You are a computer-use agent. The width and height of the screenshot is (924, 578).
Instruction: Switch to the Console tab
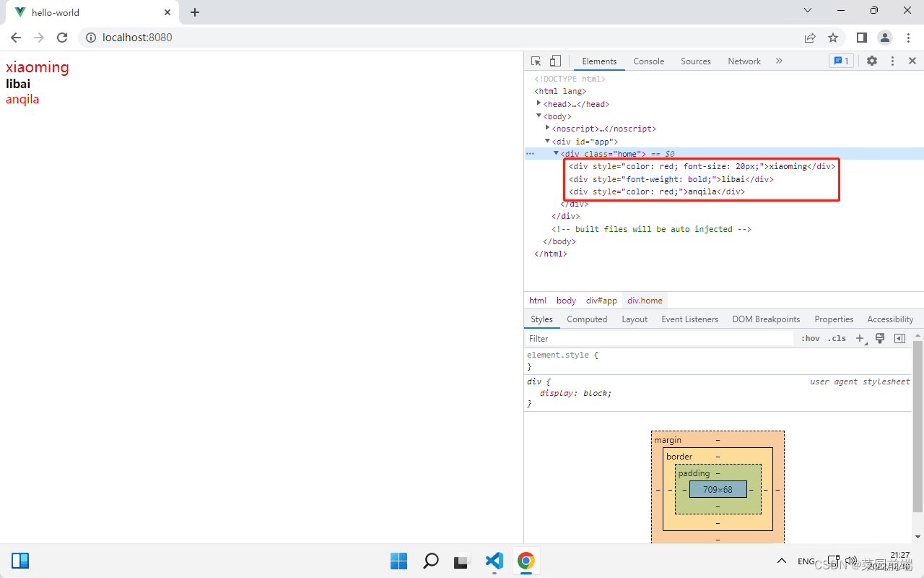point(648,61)
